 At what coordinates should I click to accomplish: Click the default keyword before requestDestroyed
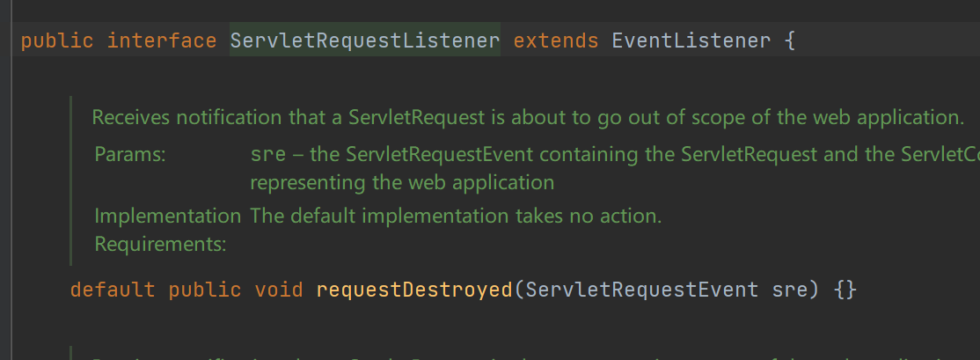click(x=113, y=290)
